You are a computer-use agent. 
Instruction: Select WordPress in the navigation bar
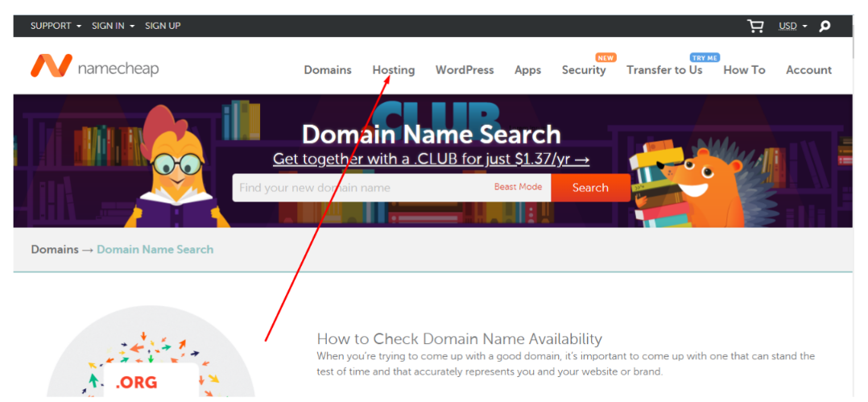tap(465, 70)
